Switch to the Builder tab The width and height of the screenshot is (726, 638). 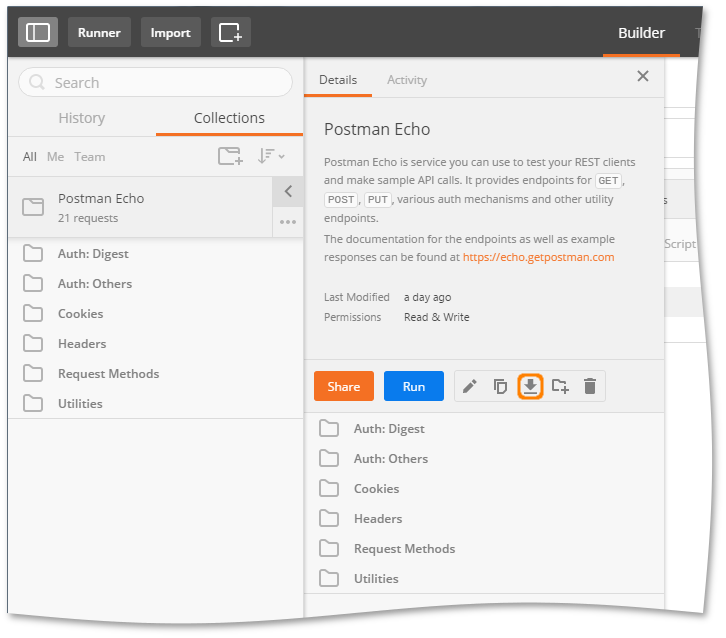(x=641, y=33)
